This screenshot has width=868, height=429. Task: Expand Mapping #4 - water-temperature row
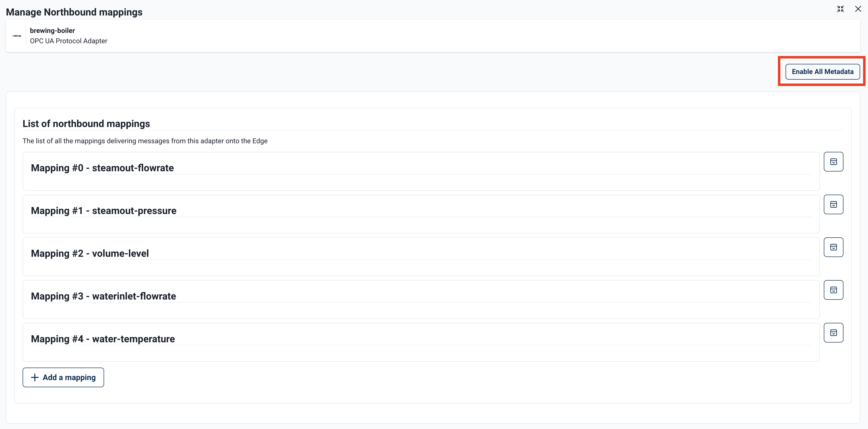421,342
